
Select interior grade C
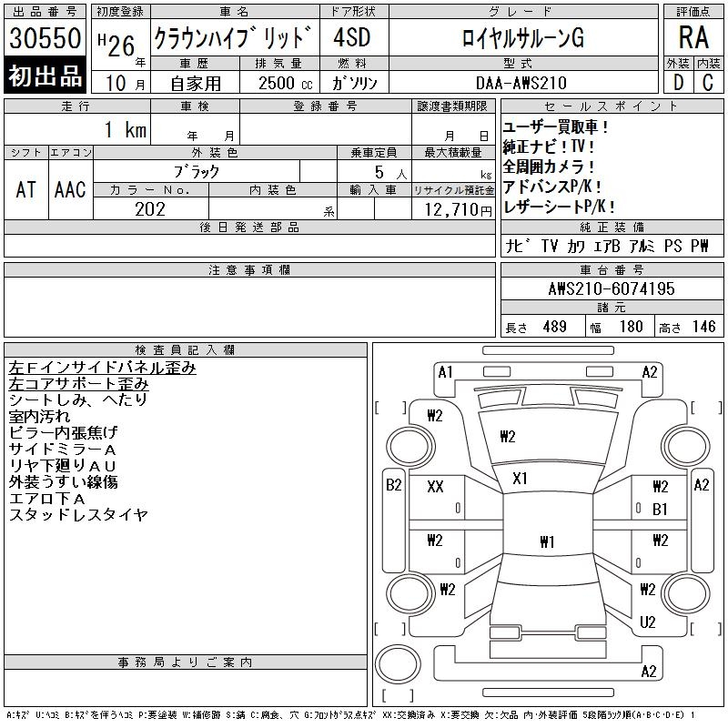click(708, 83)
